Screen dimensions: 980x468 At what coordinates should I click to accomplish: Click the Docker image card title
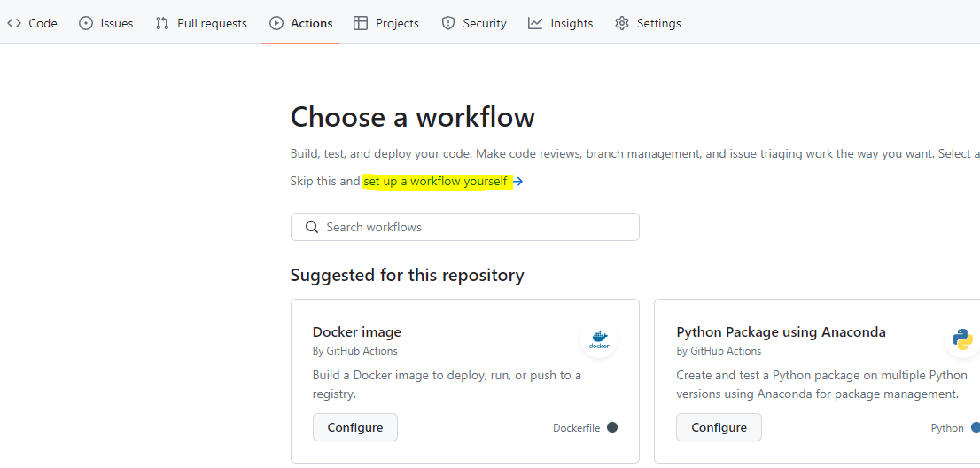coord(357,331)
